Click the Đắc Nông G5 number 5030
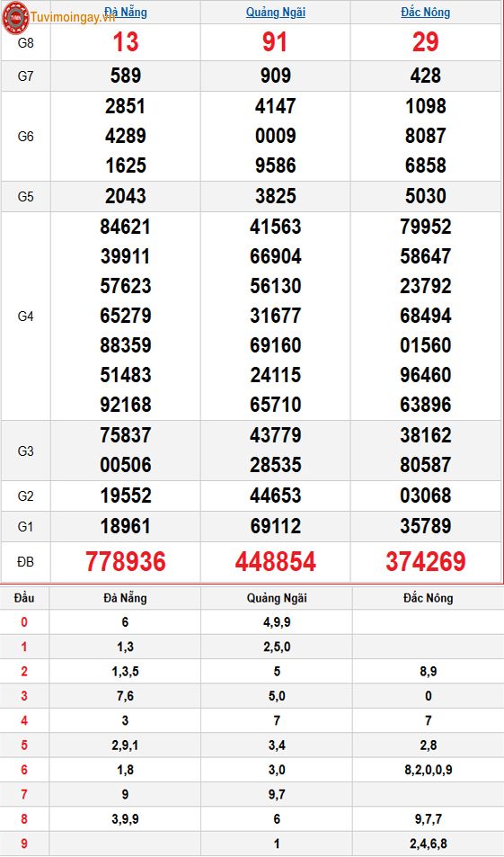 click(425, 196)
